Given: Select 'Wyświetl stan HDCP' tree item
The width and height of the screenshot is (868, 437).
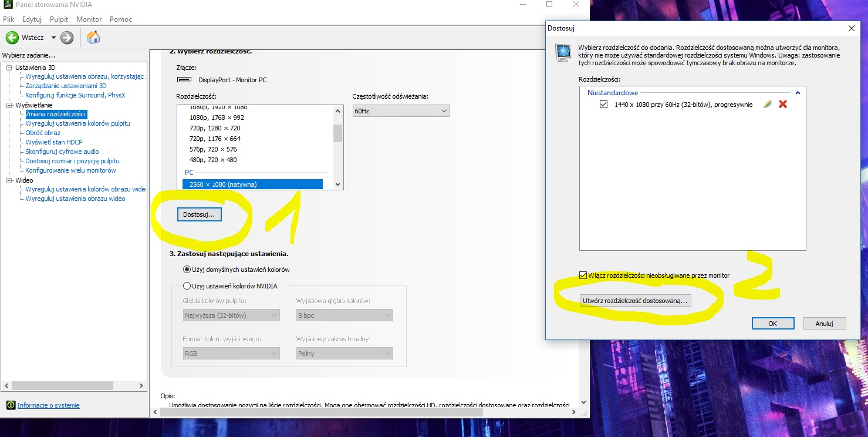Looking at the screenshot, I should tap(54, 142).
